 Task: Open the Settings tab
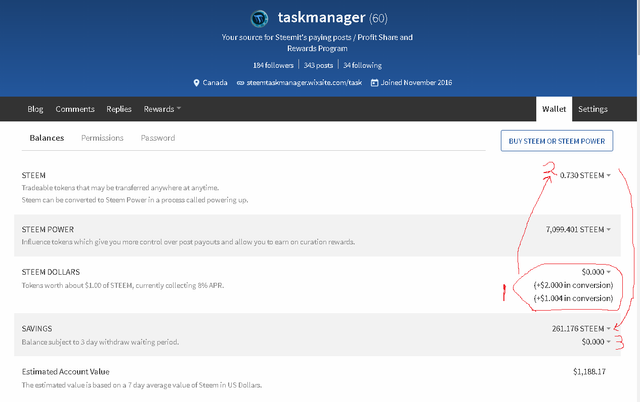click(593, 109)
